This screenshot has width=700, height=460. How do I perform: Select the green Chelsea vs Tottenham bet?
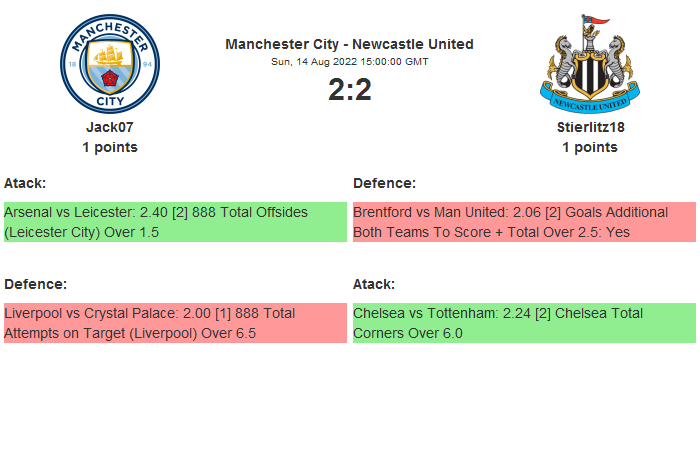click(523, 323)
